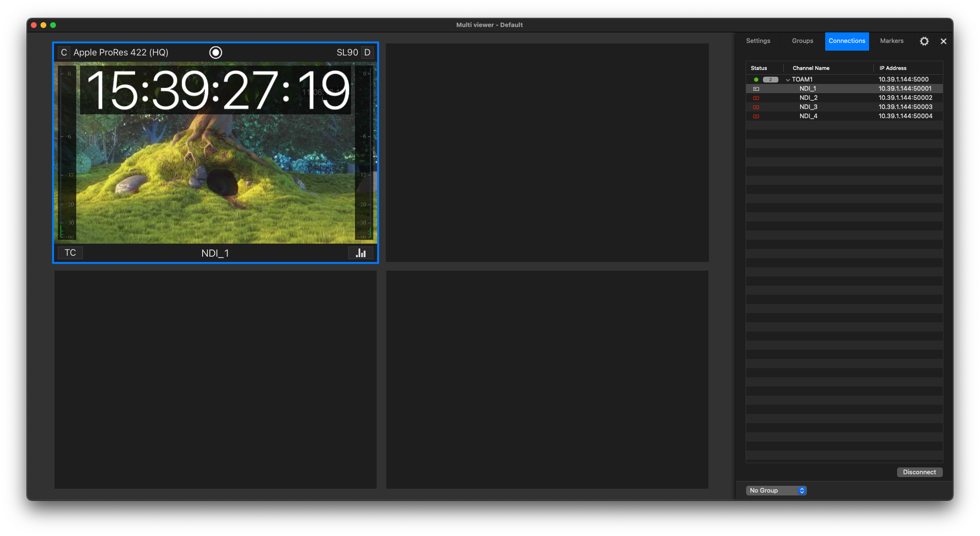Click the NDI_1 label below the video
Screen dimensions: 980x536
[x=215, y=253]
